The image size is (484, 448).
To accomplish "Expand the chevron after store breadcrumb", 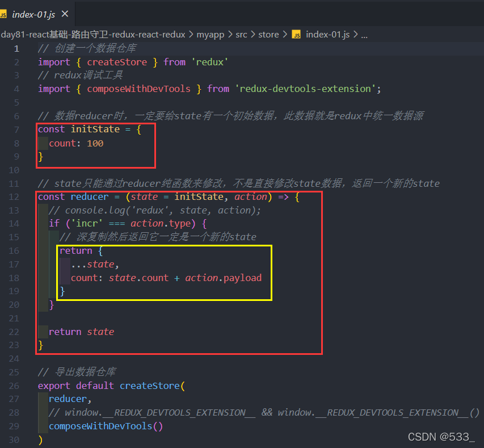I will (x=285, y=35).
